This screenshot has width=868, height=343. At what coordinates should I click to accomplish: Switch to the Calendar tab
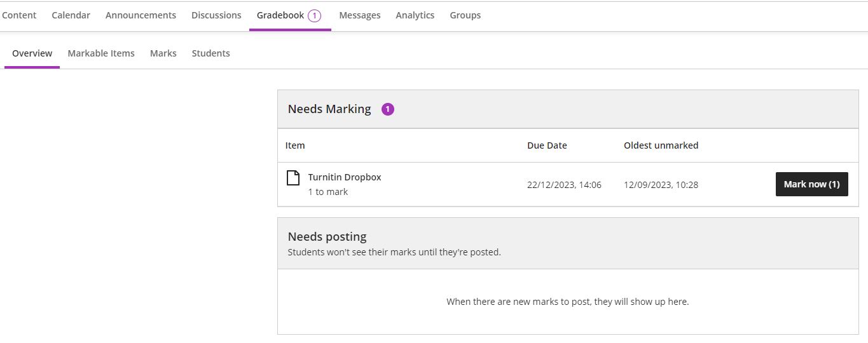(71, 15)
